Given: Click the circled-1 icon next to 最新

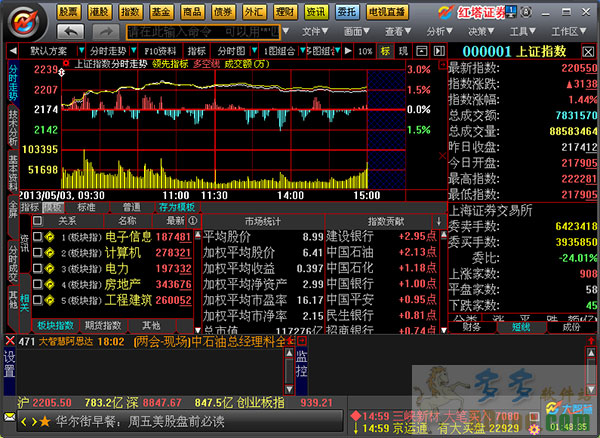Looking at the screenshot, I should click(193, 220).
